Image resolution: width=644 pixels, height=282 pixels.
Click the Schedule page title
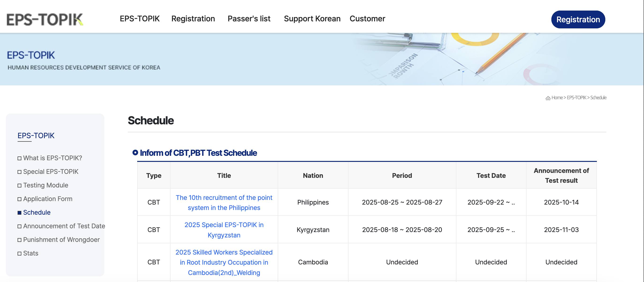coord(151,121)
